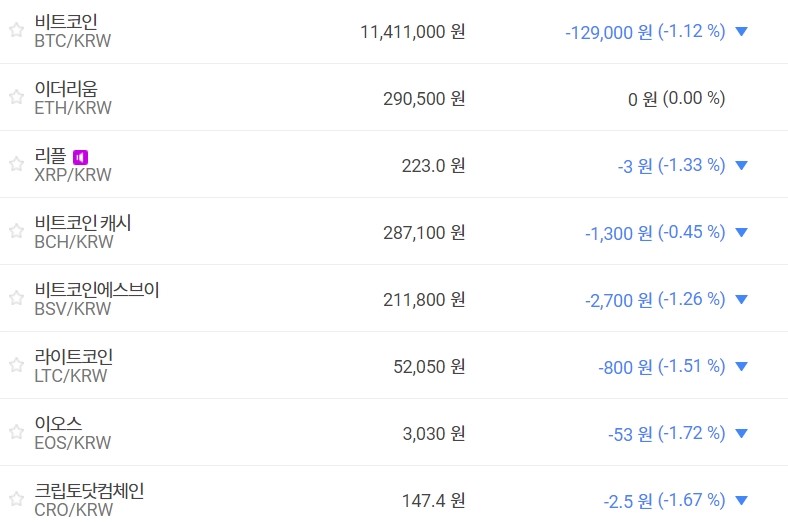788x525 pixels.
Task: Click the purple badge beside 리플
Action: (81, 157)
